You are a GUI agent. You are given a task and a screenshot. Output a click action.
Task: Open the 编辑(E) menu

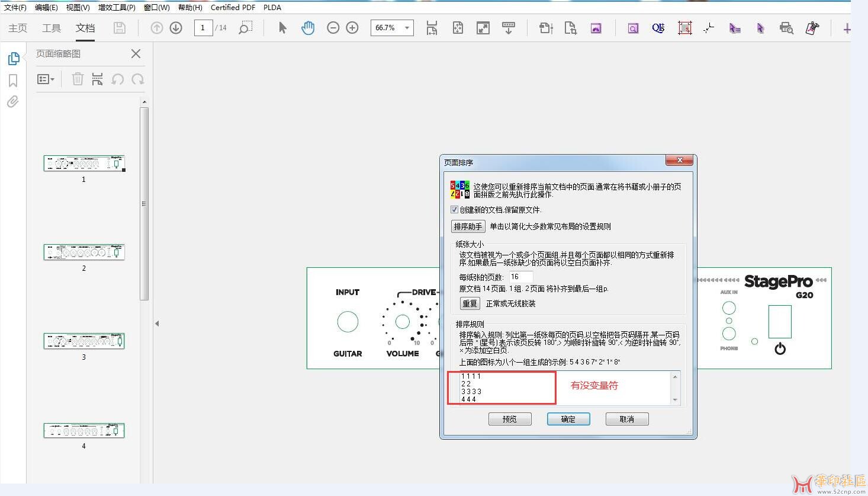pyautogui.click(x=46, y=8)
